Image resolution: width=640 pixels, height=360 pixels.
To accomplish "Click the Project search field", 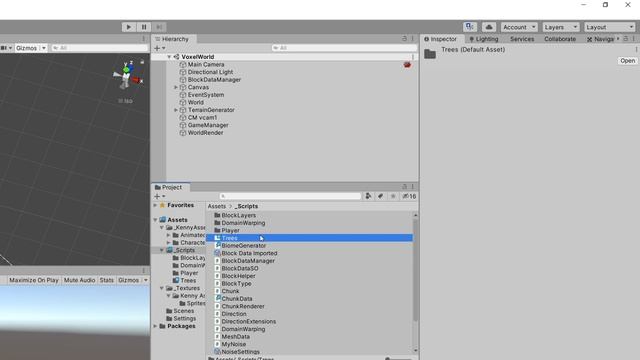I will pyautogui.click(x=290, y=196).
